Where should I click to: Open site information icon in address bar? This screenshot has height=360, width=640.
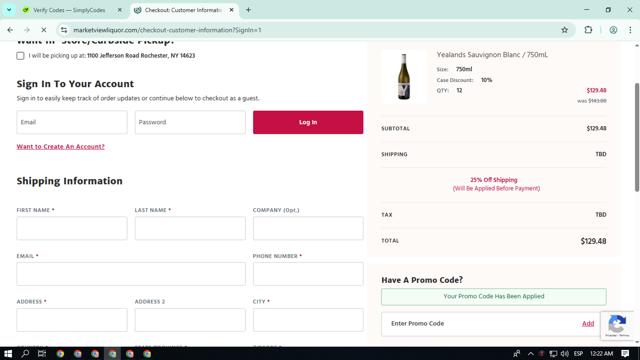click(x=64, y=30)
